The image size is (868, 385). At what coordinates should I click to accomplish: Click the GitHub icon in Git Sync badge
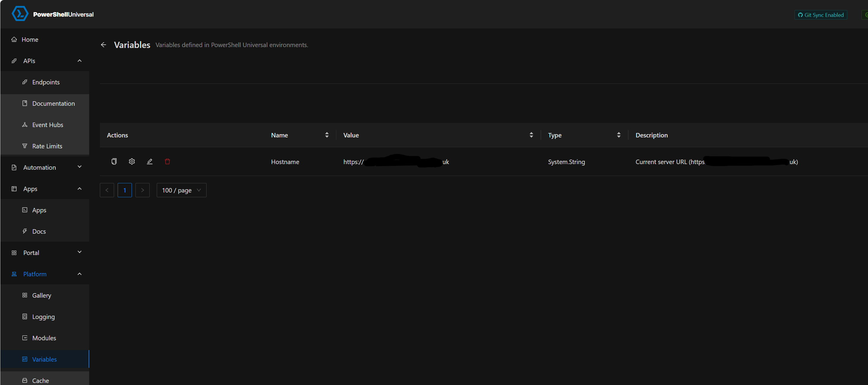click(x=800, y=15)
